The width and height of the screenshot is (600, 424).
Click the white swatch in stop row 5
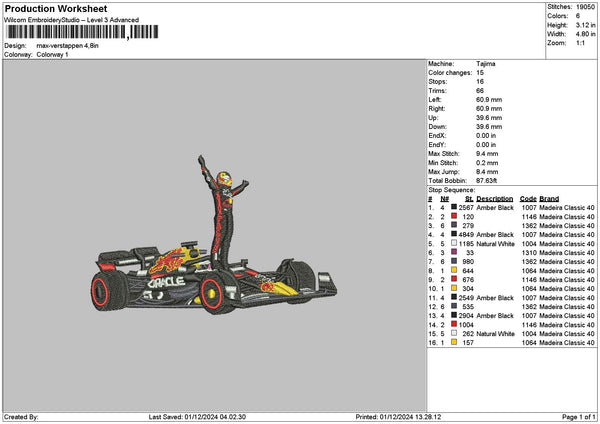(x=454, y=243)
